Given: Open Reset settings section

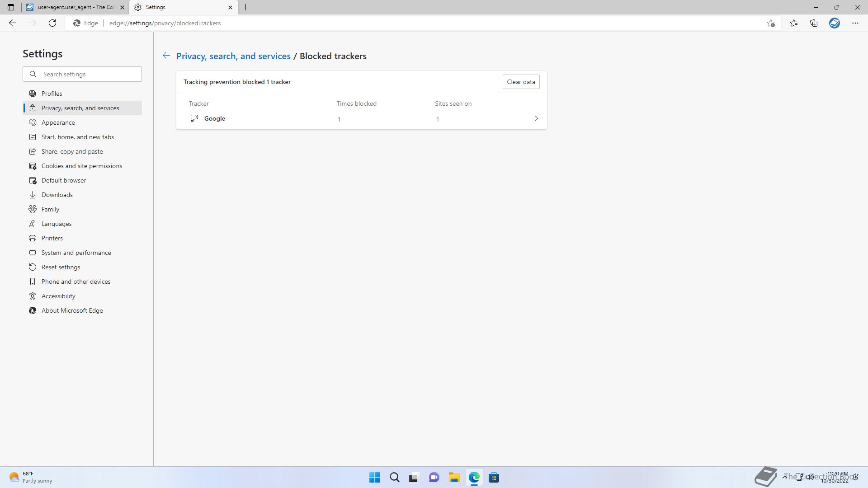Looking at the screenshot, I should [x=82, y=267].
